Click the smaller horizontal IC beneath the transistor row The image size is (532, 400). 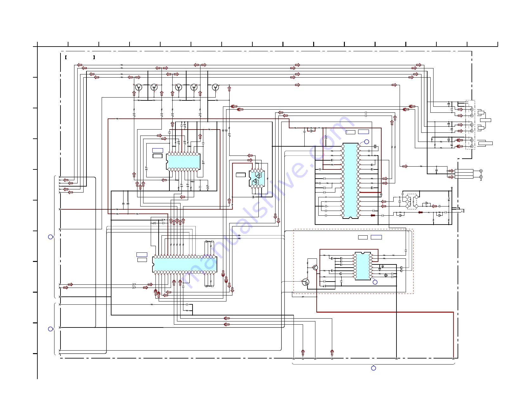pyautogui.click(x=183, y=162)
